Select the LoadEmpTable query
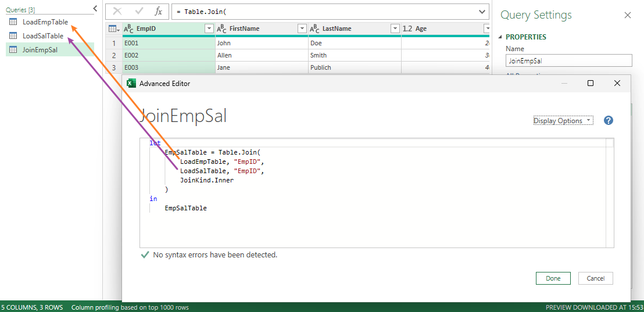The height and width of the screenshot is (312, 644). pyautogui.click(x=45, y=22)
